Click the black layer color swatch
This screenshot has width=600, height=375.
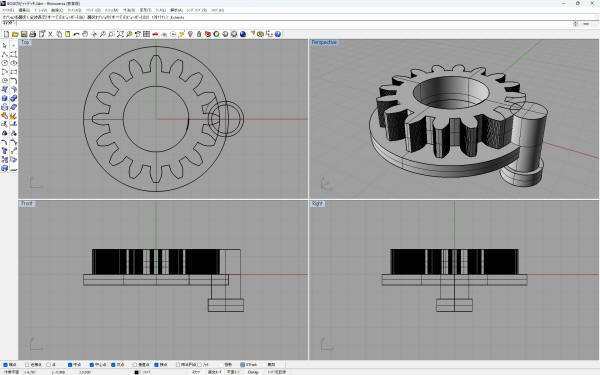click(136, 372)
